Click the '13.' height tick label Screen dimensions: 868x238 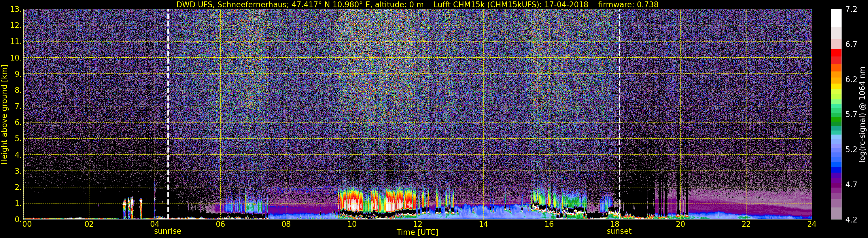[16, 9]
